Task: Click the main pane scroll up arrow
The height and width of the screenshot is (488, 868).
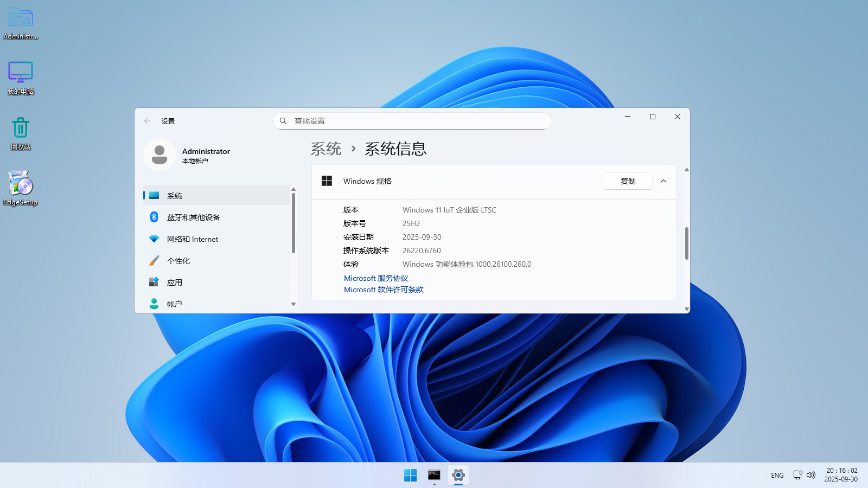Action: click(x=687, y=170)
